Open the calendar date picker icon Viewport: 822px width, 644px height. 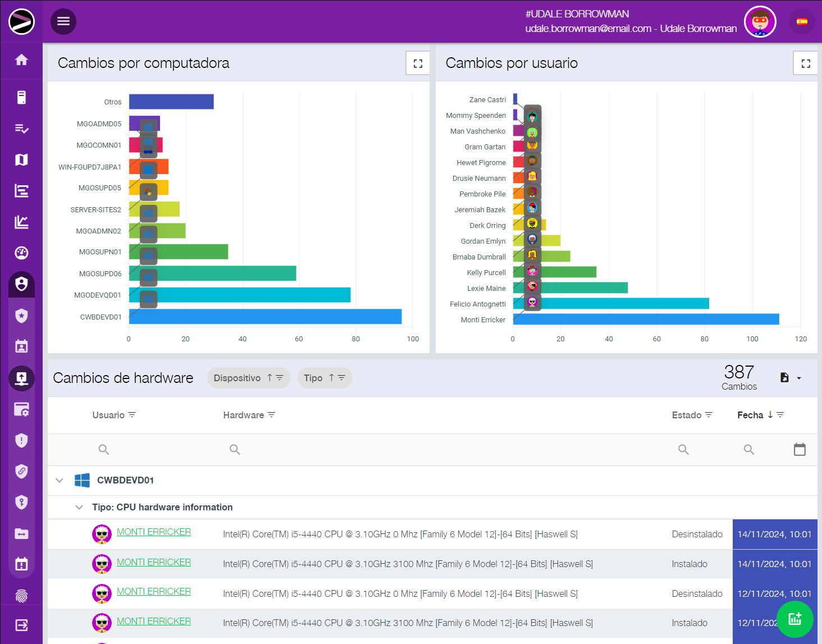(x=800, y=449)
